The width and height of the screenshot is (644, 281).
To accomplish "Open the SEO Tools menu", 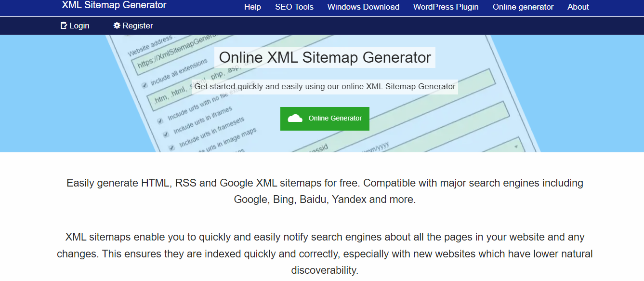I will pyautogui.click(x=294, y=7).
